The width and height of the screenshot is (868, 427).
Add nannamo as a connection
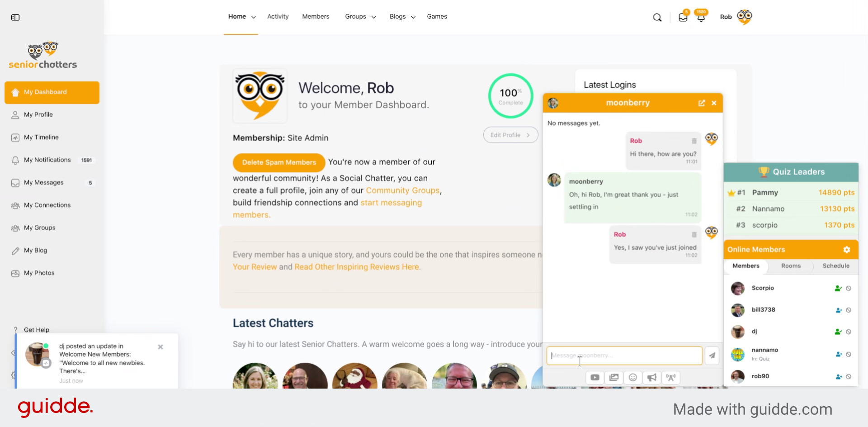[839, 354]
